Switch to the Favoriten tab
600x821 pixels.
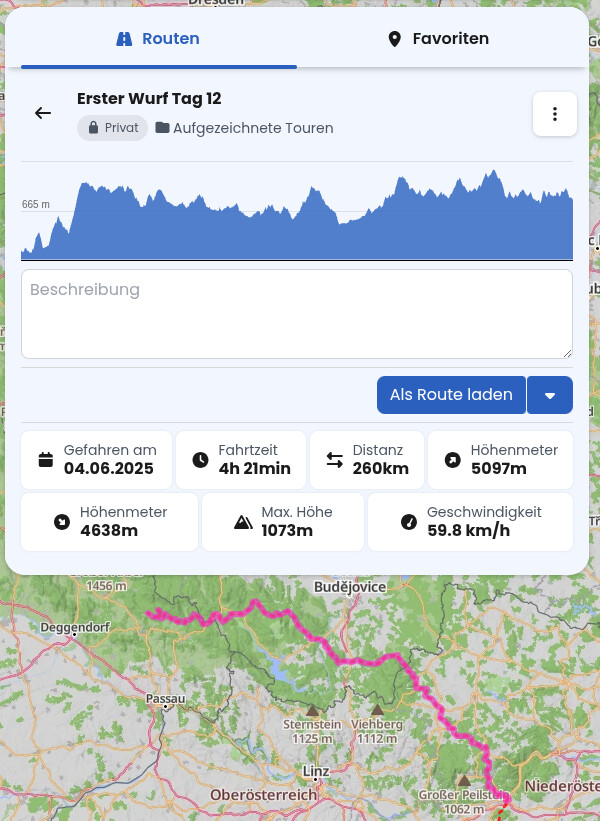click(x=438, y=39)
